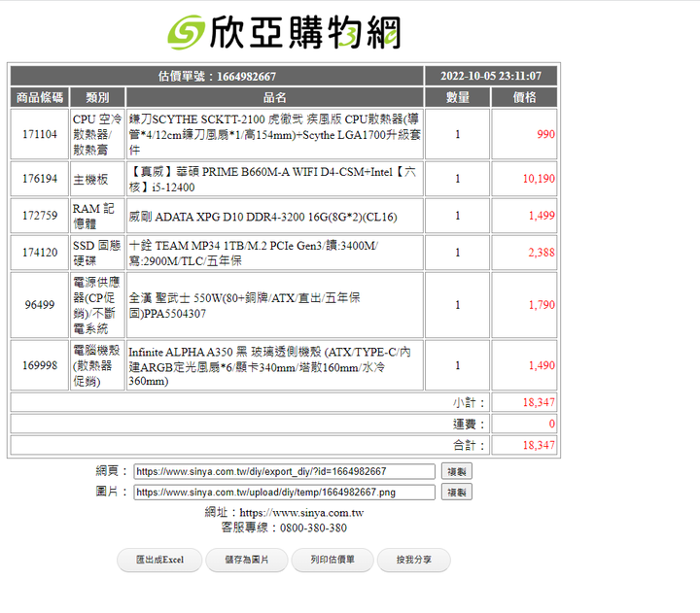Select the price 2,388
The height and width of the screenshot is (613, 700).
(542, 253)
